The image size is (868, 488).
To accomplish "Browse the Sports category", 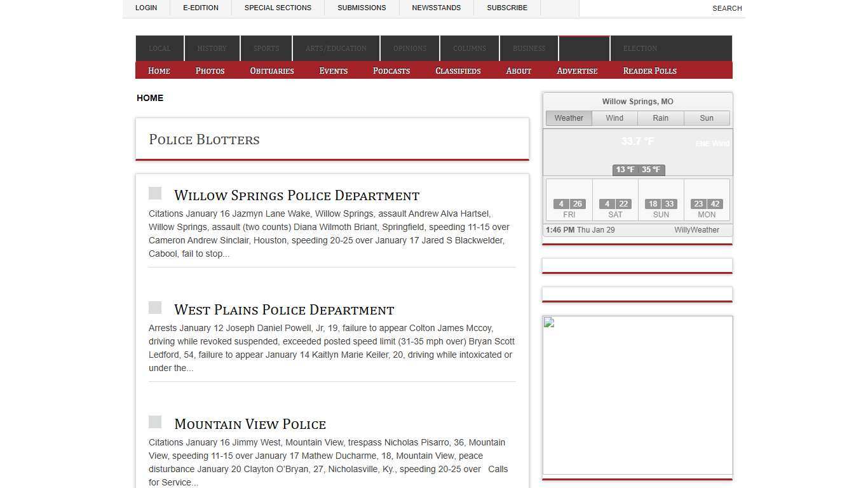I will (266, 48).
